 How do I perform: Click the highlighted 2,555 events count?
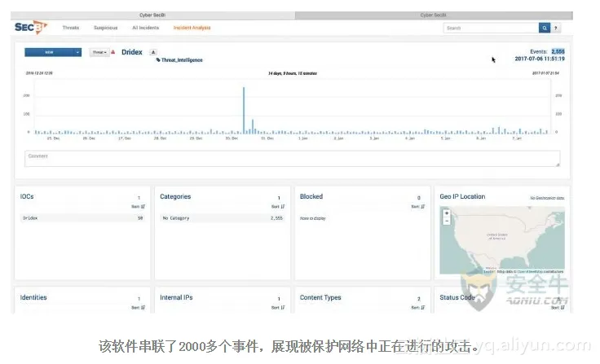tap(558, 51)
